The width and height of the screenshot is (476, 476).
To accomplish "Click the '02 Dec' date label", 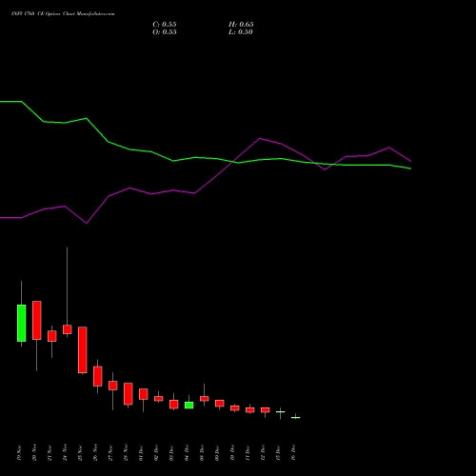I will click(156, 453).
